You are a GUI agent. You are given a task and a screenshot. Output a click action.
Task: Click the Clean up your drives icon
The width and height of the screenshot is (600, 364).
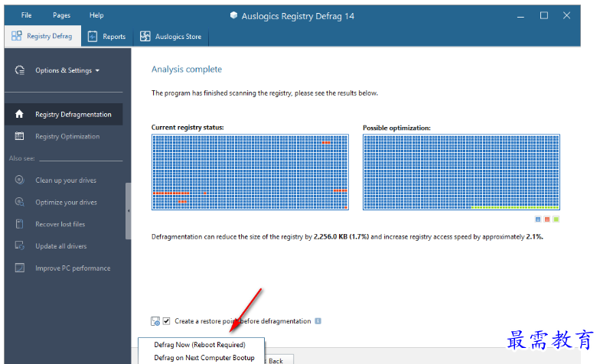point(20,180)
